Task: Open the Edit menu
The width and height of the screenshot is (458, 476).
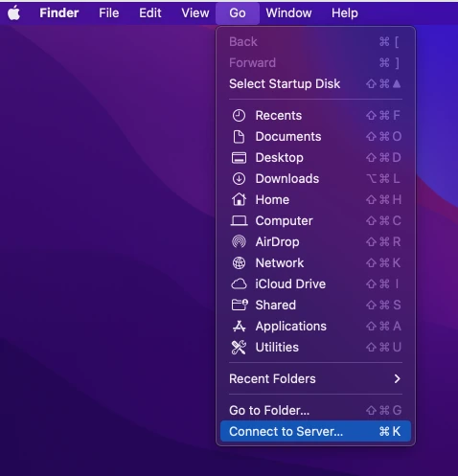Action: (x=150, y=13)
